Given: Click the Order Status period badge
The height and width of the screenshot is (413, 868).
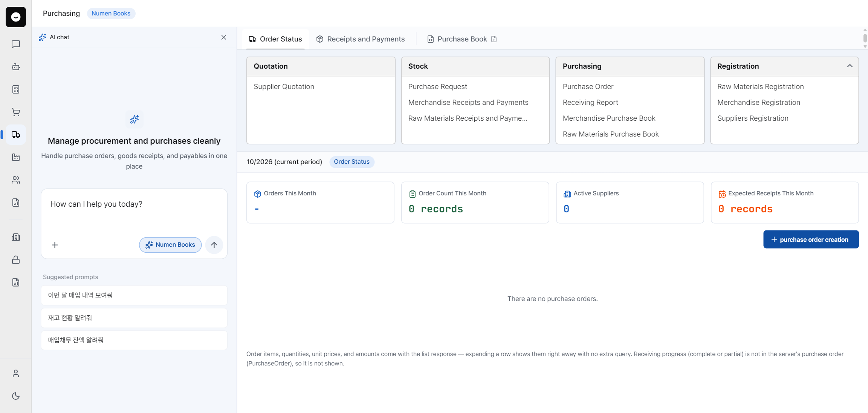Looking at the screenshot, I should (351, 162).
